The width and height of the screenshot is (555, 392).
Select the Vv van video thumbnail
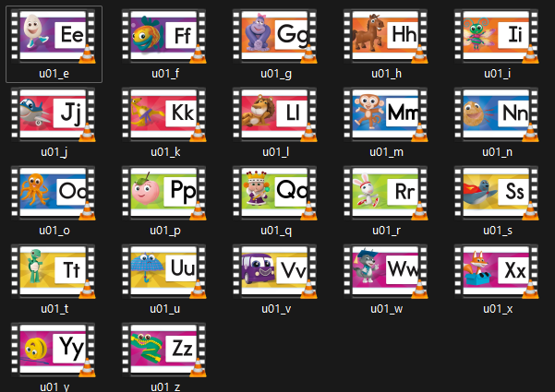pos(274,271)
